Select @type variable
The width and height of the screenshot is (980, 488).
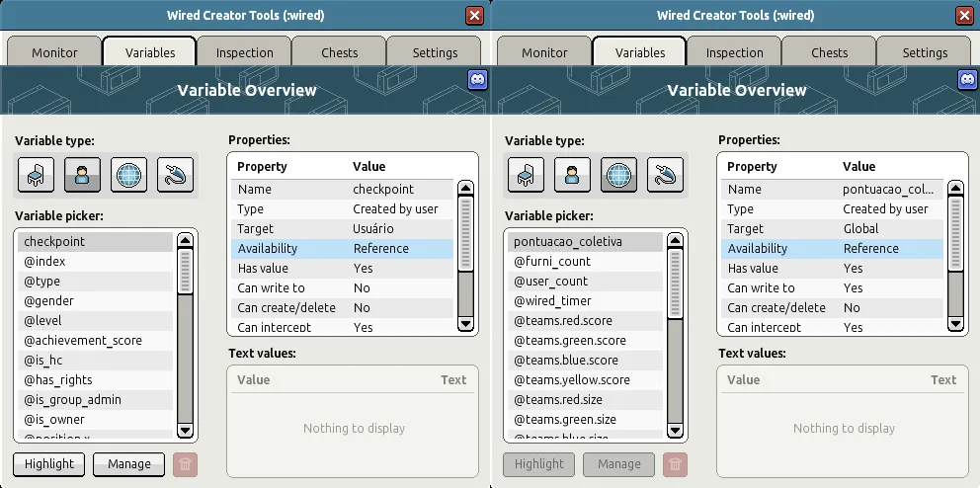95,282
